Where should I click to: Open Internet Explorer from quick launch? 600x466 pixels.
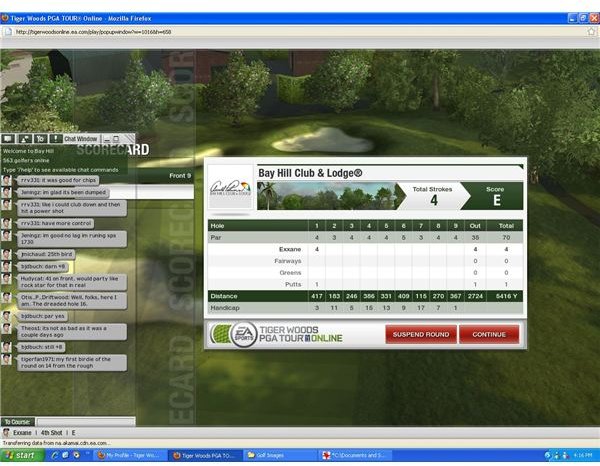pyautogui.click(x=55, y=455)
